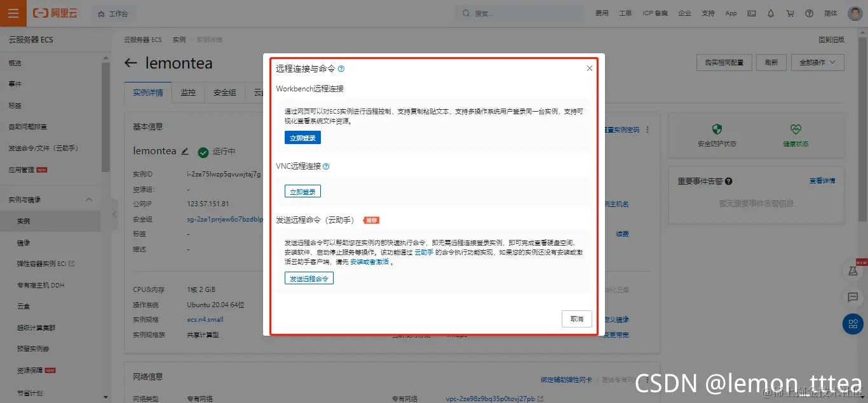Open the 工单 menu
This screenshot has height=403, width=868.
(x=625, y=13)
